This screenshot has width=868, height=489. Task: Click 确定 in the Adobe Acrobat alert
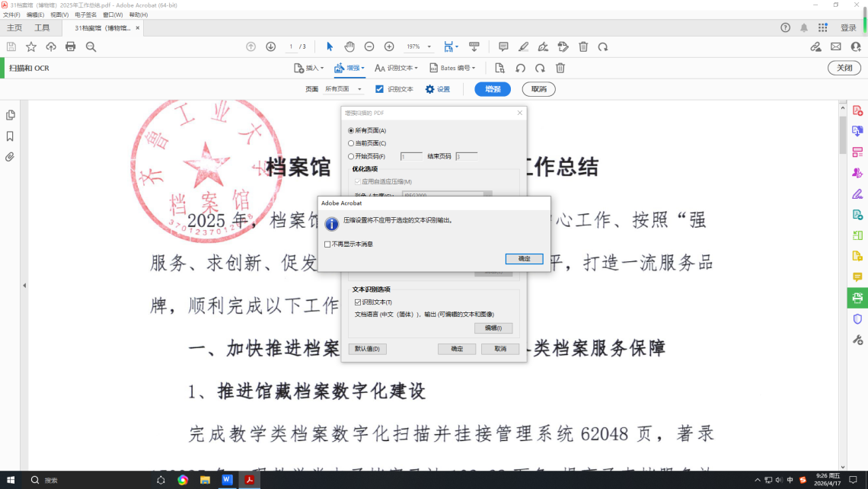[x=524, y=259]
